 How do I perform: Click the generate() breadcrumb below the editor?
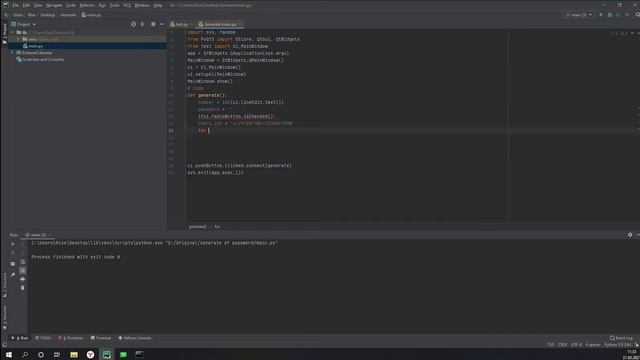click(198, 227)
